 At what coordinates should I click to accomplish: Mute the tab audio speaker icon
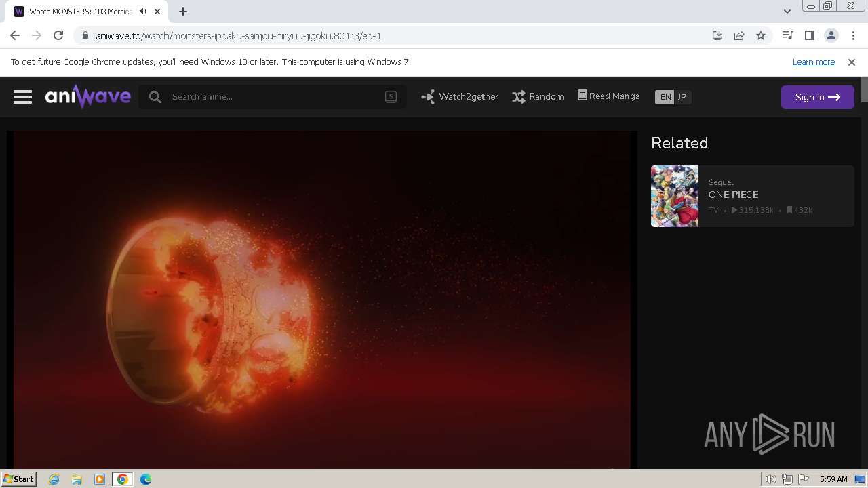[142, 12]
